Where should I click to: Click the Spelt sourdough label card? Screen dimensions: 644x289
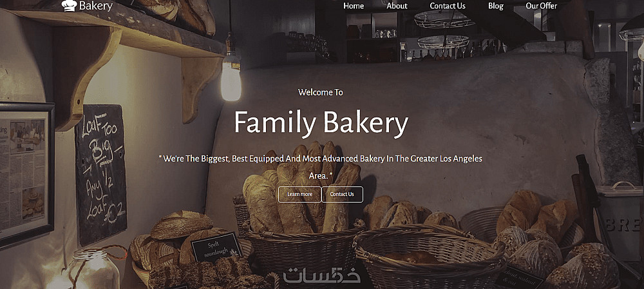(217, 248)
